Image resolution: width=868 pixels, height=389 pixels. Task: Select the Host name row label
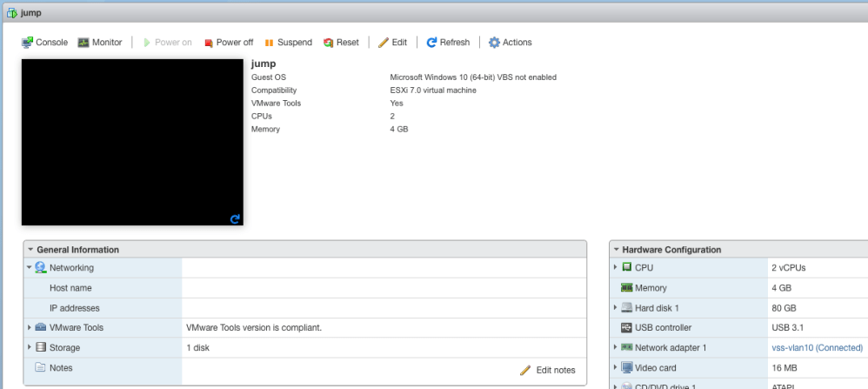pyautogui.click(x=70, y=287)
